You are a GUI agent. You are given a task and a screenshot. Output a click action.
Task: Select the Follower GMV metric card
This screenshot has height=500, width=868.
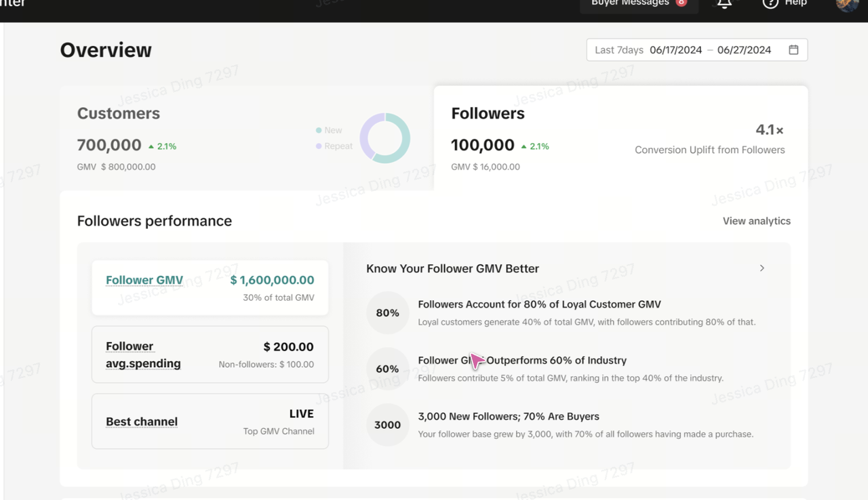pos(210,288)
